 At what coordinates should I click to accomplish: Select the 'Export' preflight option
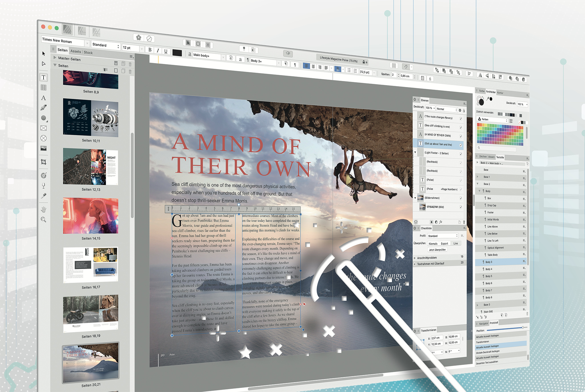coord(444,243)
